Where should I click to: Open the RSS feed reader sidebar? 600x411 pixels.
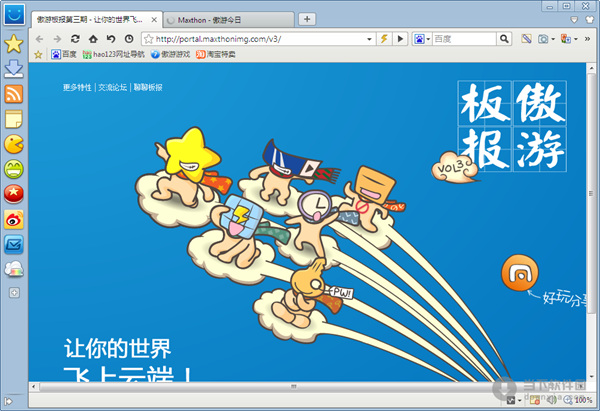coord(14,94)
